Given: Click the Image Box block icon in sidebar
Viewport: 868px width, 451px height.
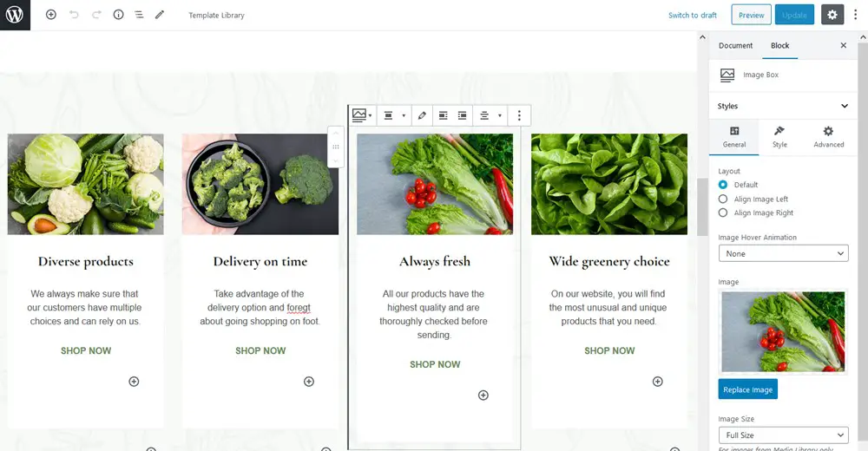Looking at the screenshot, I should [727, 75].
